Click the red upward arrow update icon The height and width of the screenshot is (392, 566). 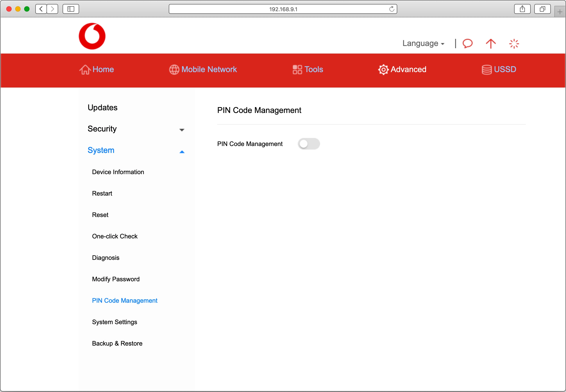tap(490, 44)
